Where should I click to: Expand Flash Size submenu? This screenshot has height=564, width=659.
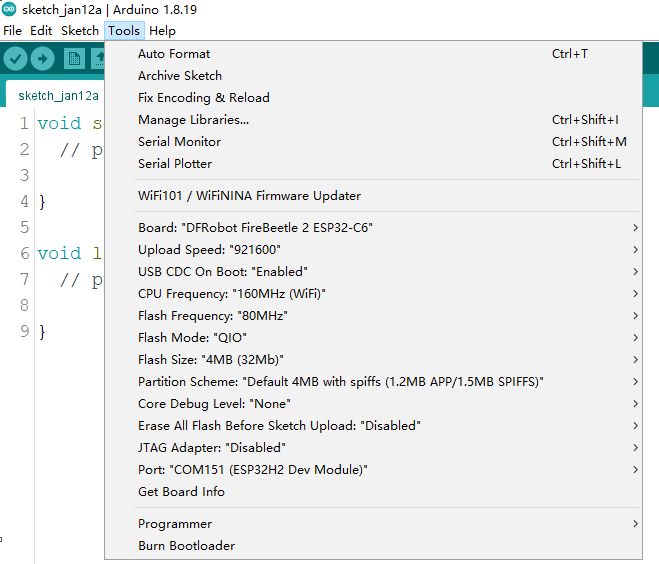373,360
